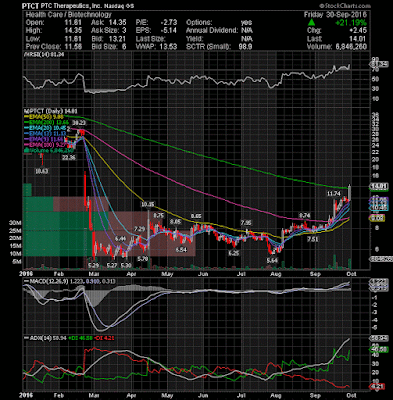393x400 pixels.
Task: Click the +21.19% percent change value
Action: 351,23
